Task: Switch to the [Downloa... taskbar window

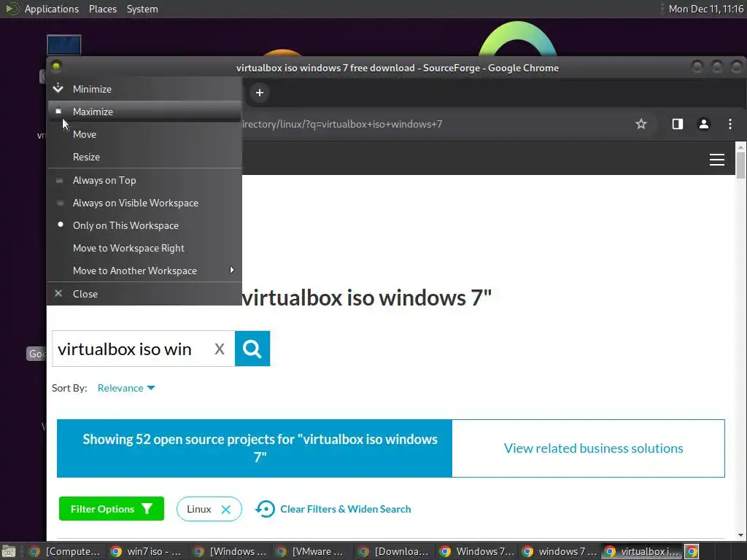Action: click(x=395, y=551)
